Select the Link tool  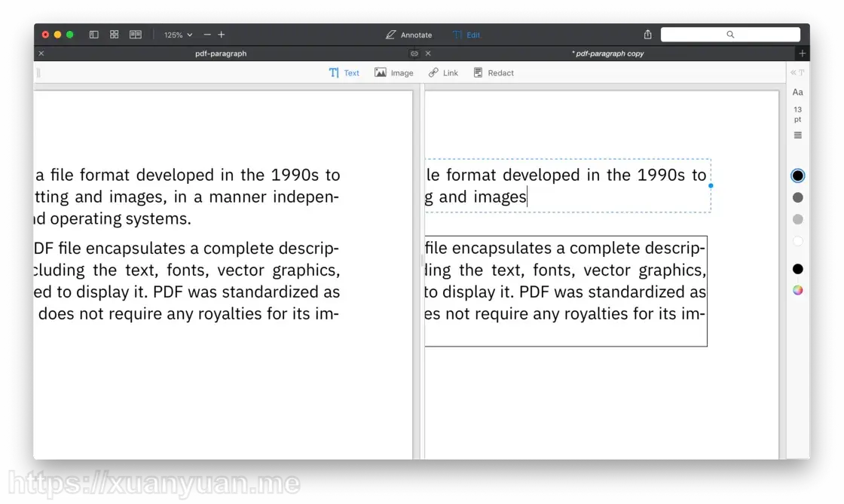pos(443,72)
